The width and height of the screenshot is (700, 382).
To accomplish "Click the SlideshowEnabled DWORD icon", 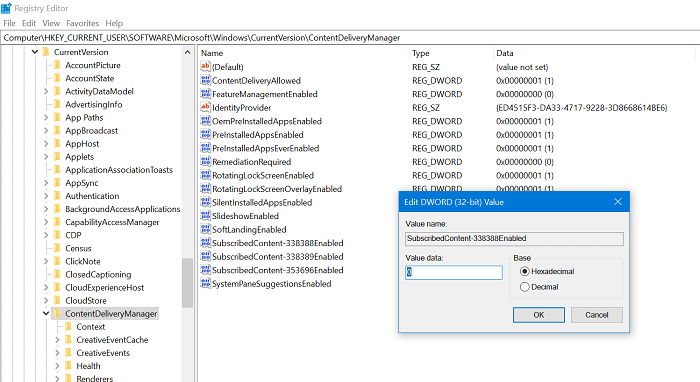I will click(205, 216).
